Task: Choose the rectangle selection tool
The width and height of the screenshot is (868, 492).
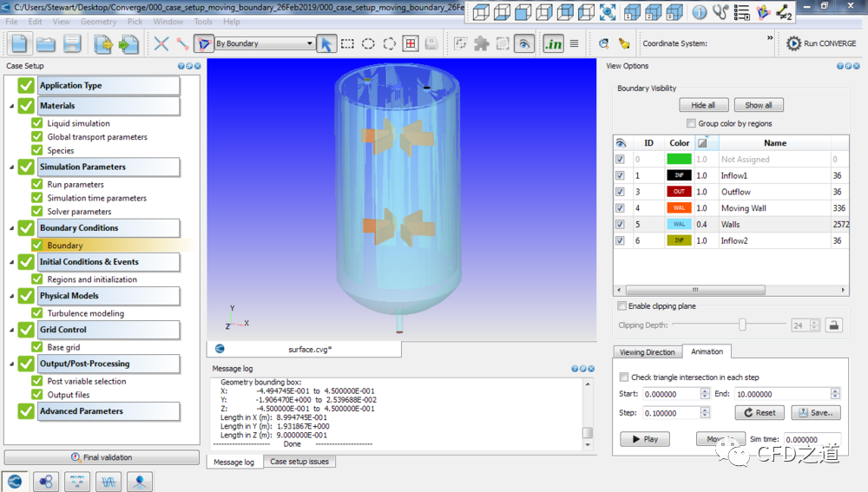Action: pyautogui.click(x=347, y=43)
